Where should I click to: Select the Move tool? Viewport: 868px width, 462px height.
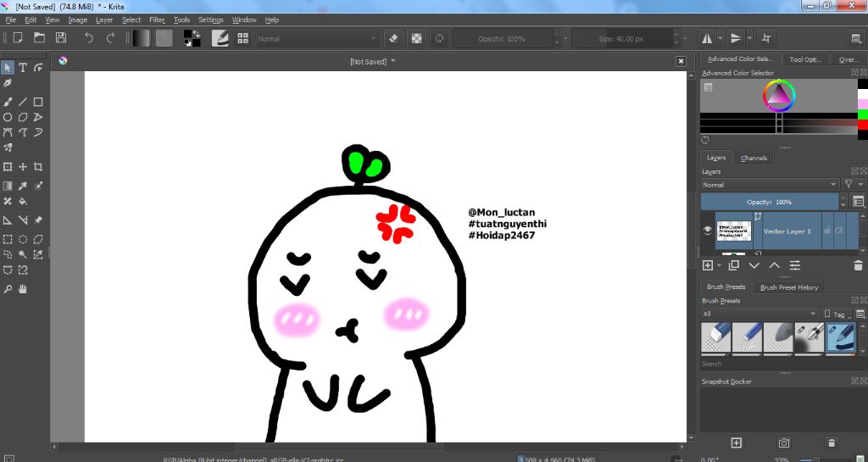pyautogui.click(x=23, y=166)
